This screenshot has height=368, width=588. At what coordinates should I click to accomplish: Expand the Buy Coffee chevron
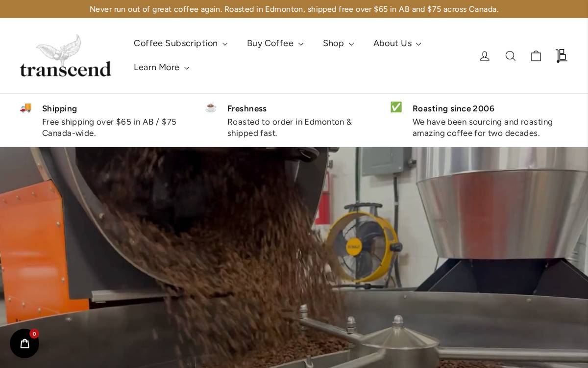[x=301, y=44]
